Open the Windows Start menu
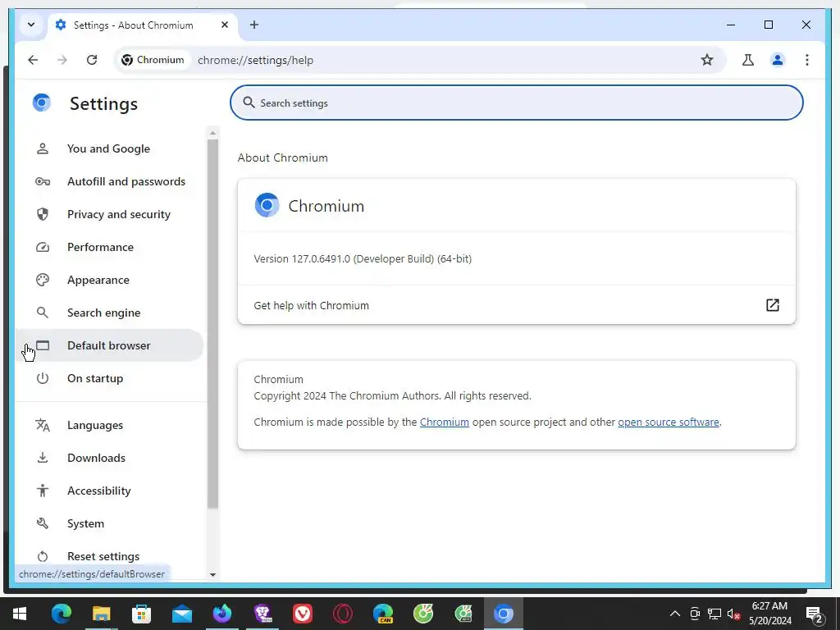Image resolution: width=840 pixels, height=630 pixels. click(20, 614)
